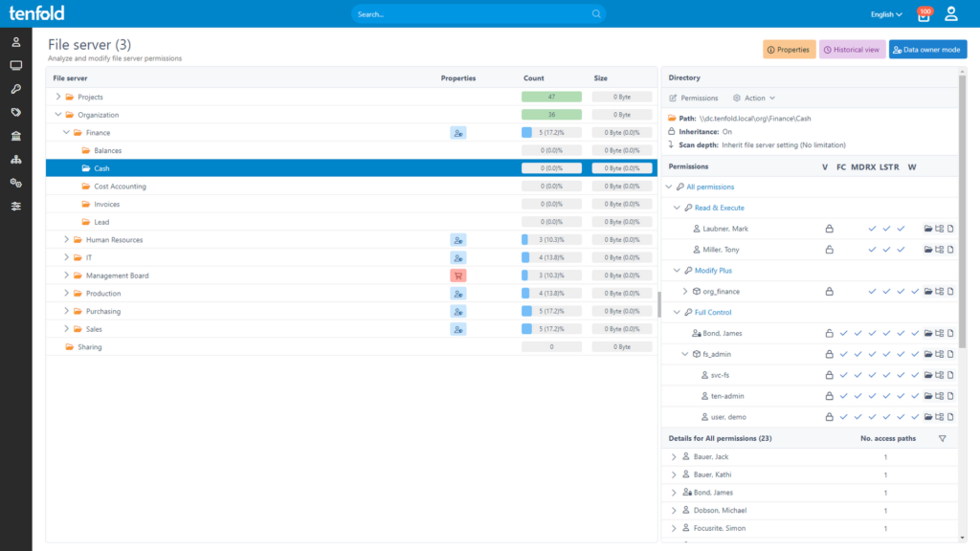This screenshot has height=551, width=980.
Task: Open the org chart sidebar icon
Action: (x=16, y=159)
